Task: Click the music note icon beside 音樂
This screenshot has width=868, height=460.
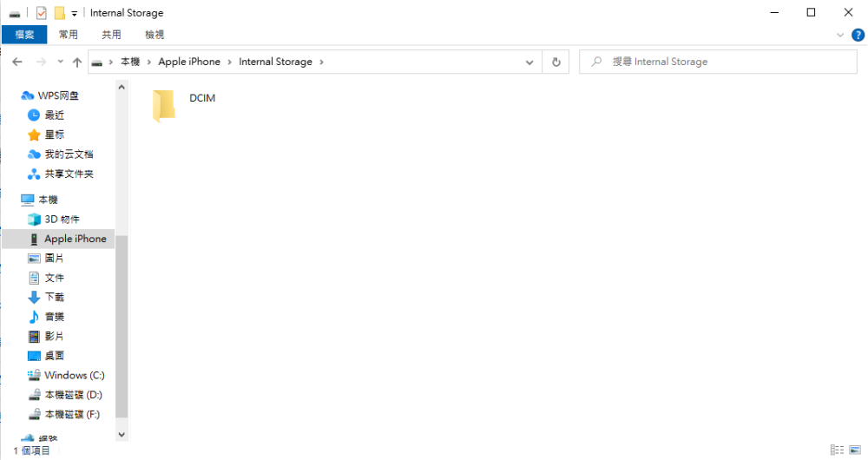Action: [x=34, y=317]
